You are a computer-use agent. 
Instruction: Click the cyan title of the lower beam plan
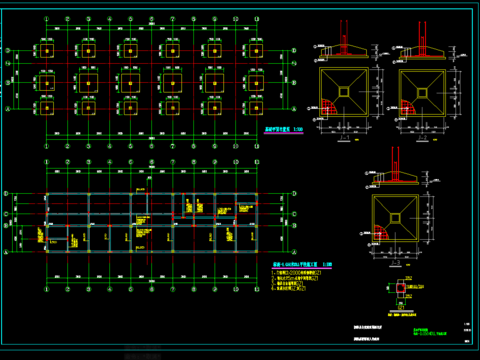click(302, 265)
